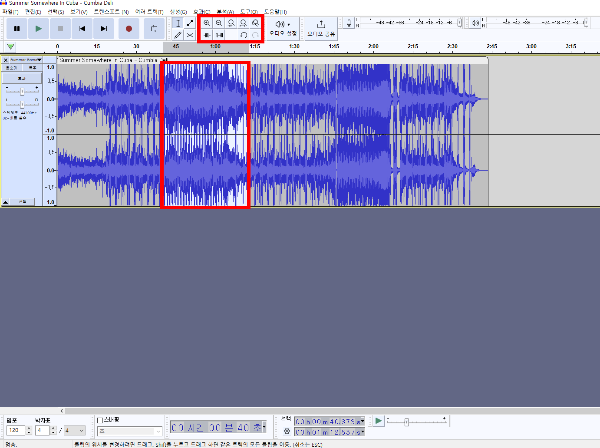Viewport: 600px width, 448px height.
Task: Open the File menu
Action: pyautogui.click(x=10, y=12)
